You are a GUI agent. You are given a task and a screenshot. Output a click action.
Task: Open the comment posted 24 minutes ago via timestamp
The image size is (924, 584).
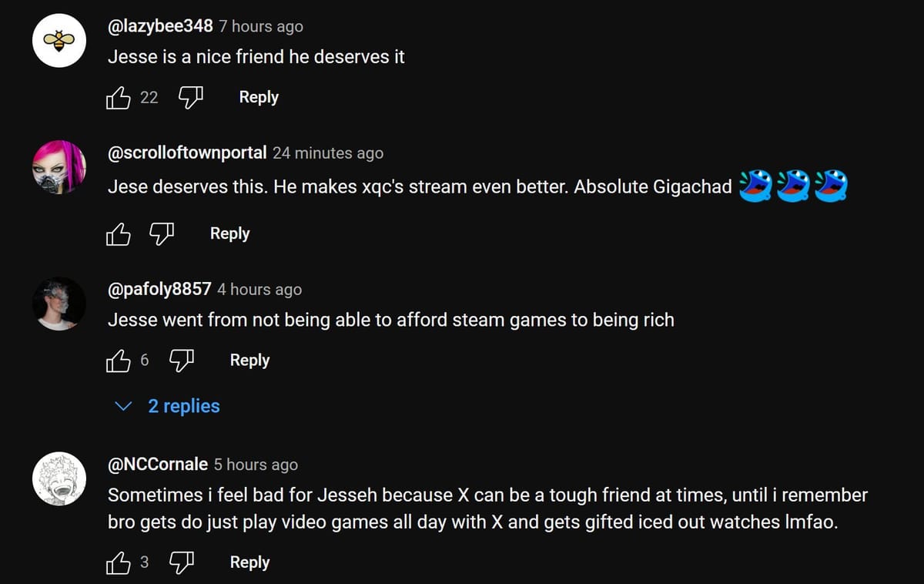coord(328,153)
